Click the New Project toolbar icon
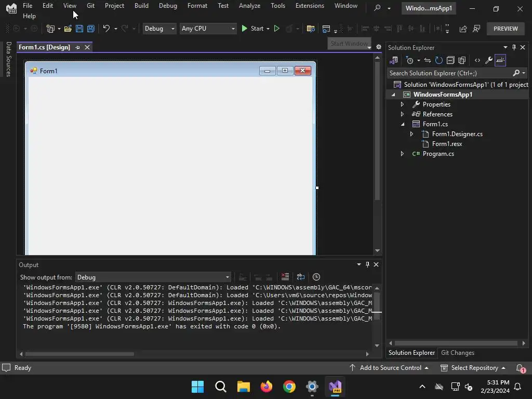Viewport: 532px width, 399px height. pos(50,29)
